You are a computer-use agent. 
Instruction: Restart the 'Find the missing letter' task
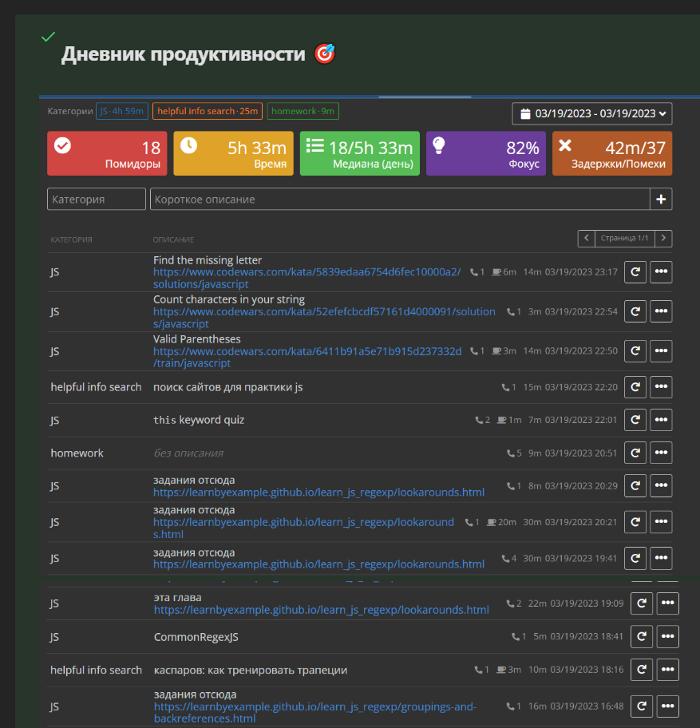(635, 272)
